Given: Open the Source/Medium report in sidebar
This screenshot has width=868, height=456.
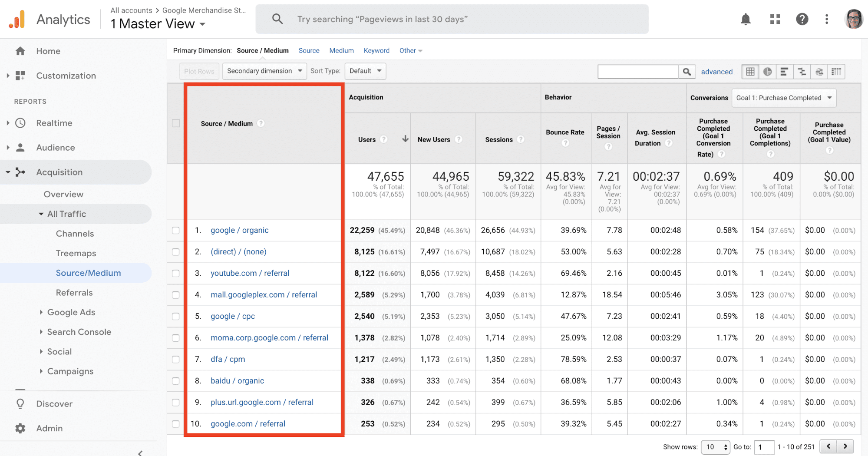Looking at the screenshot, I should click(x=88, y=273).
